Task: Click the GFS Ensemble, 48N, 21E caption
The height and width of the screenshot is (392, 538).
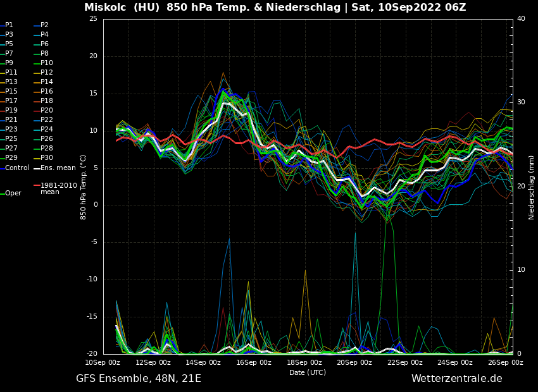Action: point(139,379)
